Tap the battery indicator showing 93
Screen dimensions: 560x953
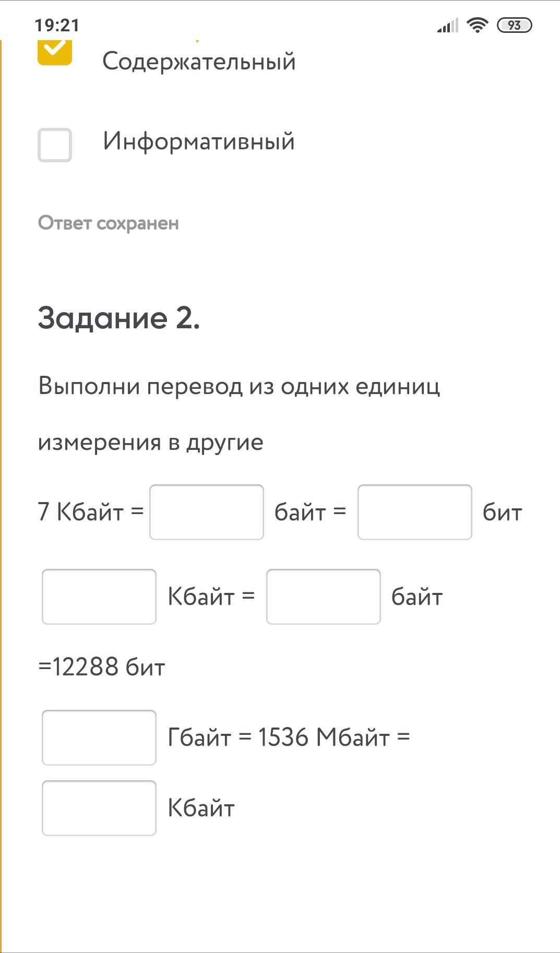(x=514, y=25)
